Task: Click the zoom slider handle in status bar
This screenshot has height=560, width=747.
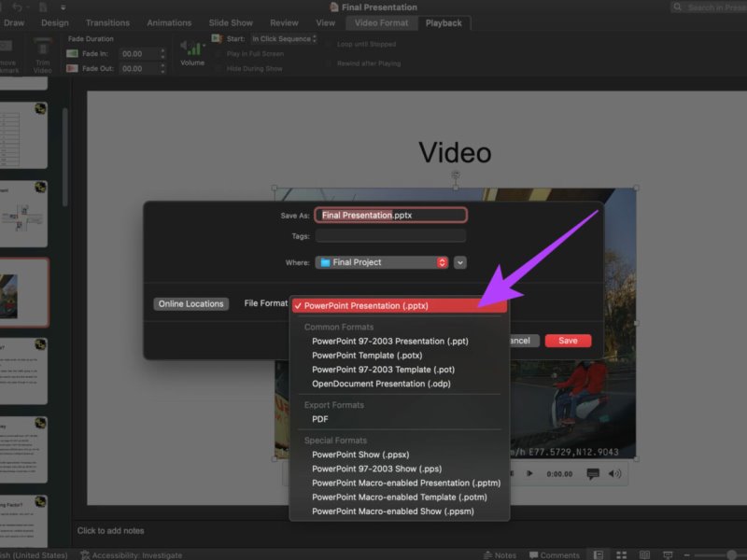Action: (x=732, y=555)
